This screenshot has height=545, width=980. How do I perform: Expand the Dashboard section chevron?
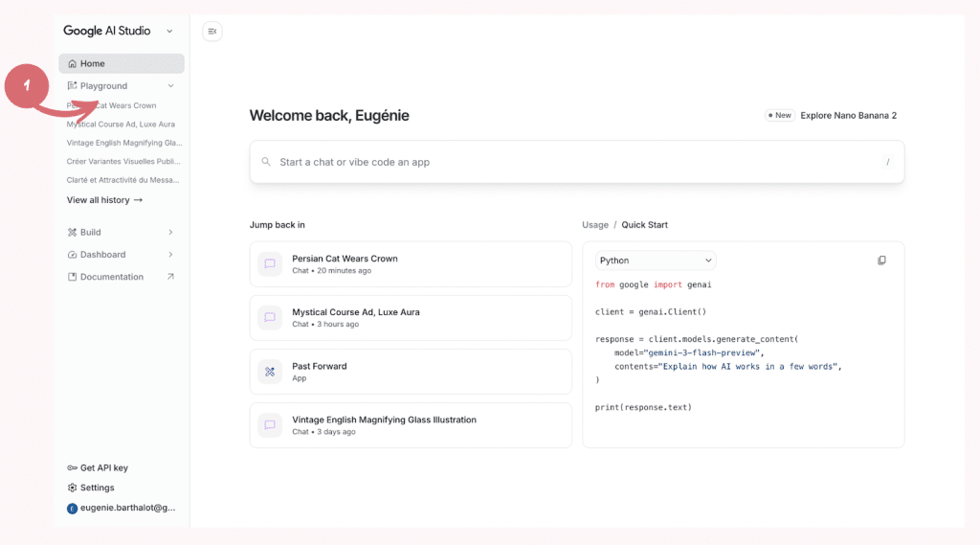pyautogui.click(x=170, y=255)
